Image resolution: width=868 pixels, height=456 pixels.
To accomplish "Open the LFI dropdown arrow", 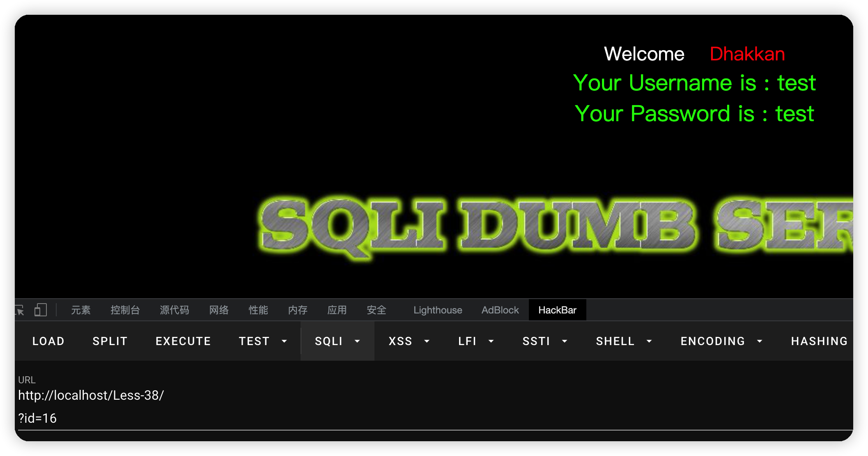I will pos(491,341).
